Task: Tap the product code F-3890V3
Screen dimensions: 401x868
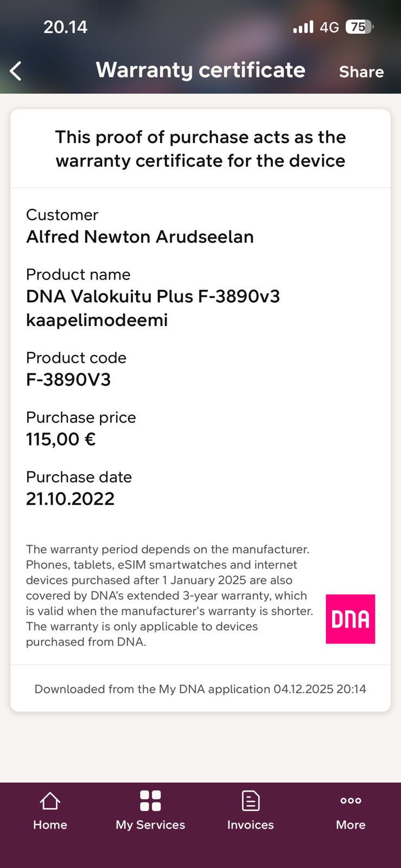Action: (x=68, y=380)
